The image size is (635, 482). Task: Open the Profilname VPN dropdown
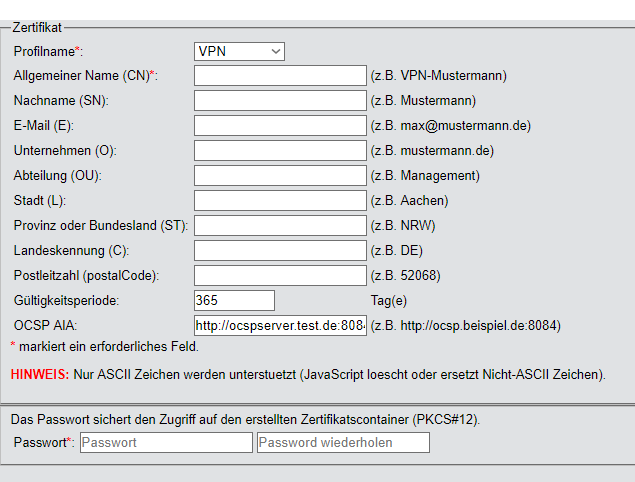pos(239,51)
